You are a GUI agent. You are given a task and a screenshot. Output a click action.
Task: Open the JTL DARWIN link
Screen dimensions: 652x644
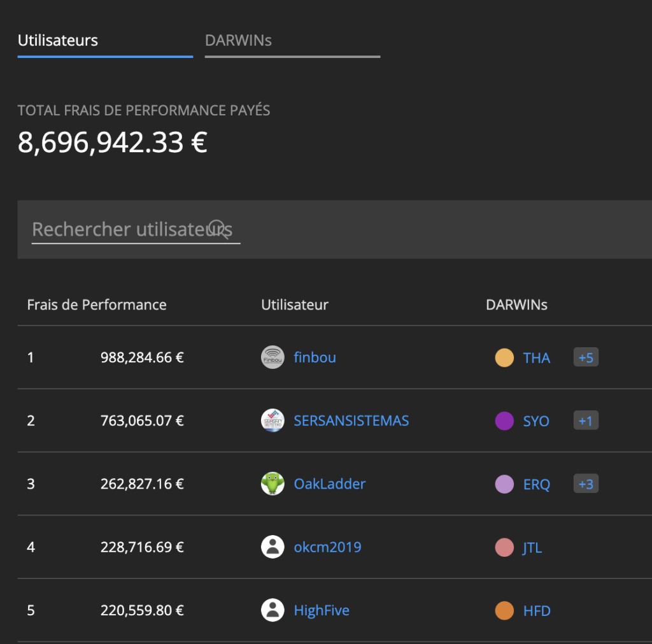(x=532, y=547)
